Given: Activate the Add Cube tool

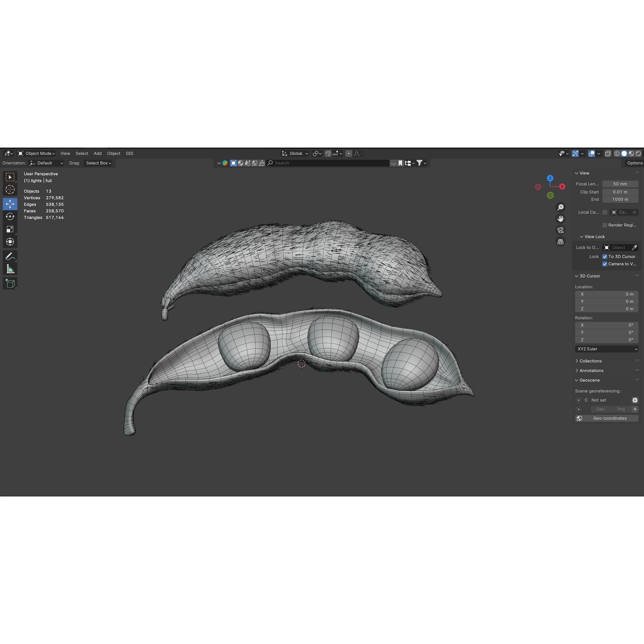Looking at the screenshot, I should pos(10,283).
